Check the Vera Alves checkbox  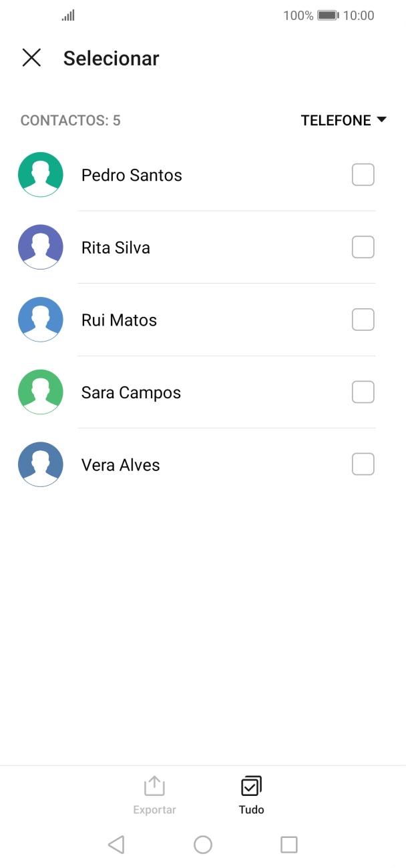pyautogui.click(x=363, y=464)
